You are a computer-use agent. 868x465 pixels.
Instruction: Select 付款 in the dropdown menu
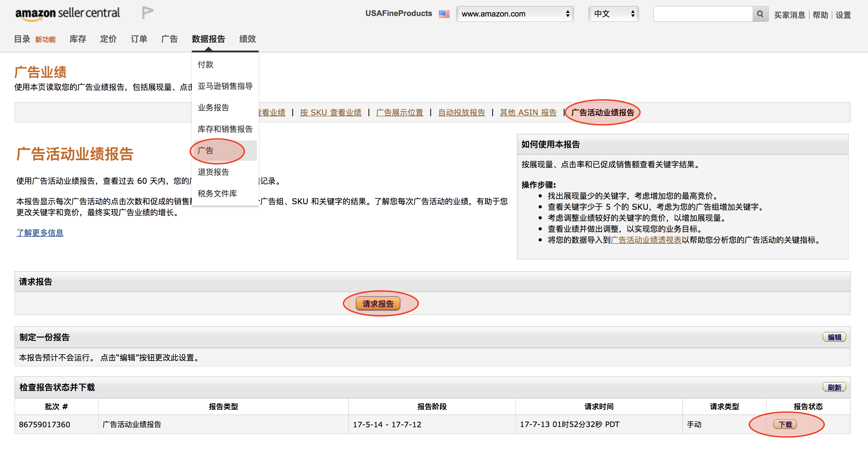(205, 64)
